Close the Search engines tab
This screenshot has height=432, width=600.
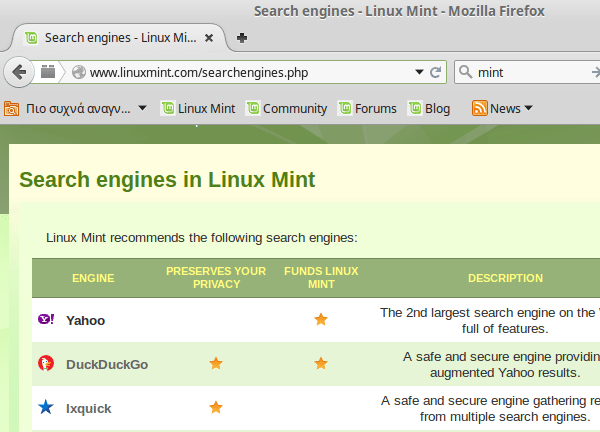[x=209, y=38]
